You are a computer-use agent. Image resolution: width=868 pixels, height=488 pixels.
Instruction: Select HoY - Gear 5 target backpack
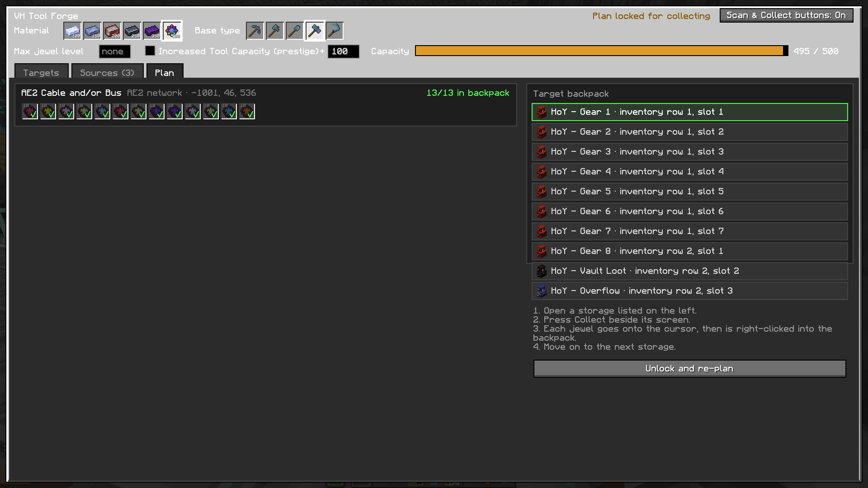pos(689,192)
